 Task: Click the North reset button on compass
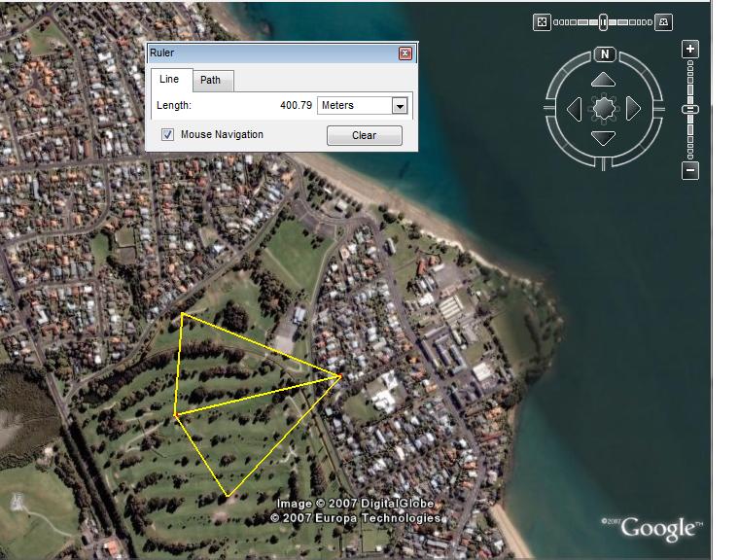(x=604, y=54)
